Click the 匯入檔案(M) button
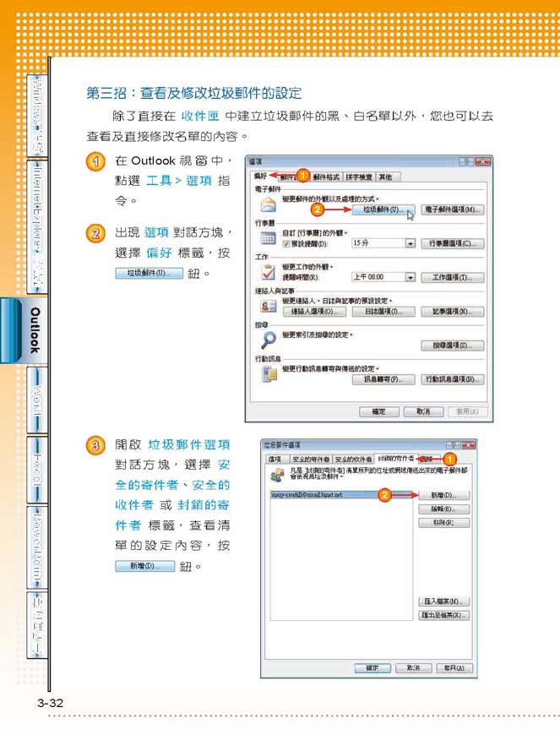 coord(443,601)
